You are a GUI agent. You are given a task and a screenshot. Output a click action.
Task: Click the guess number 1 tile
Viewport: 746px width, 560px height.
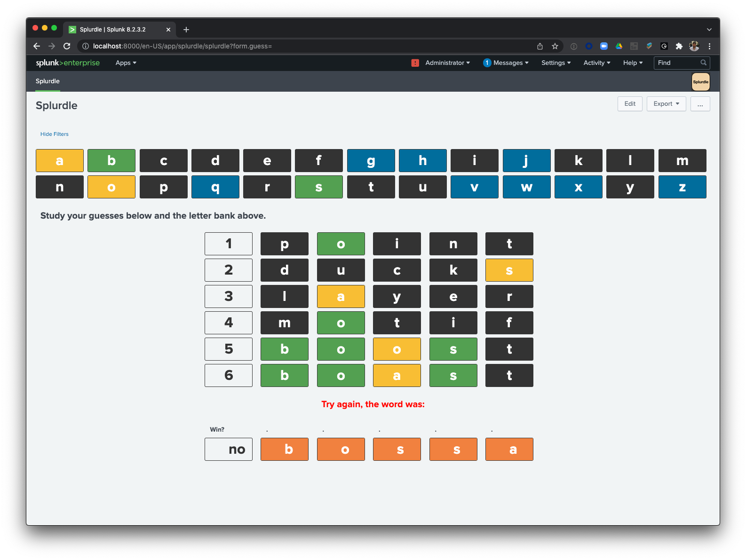229,244
